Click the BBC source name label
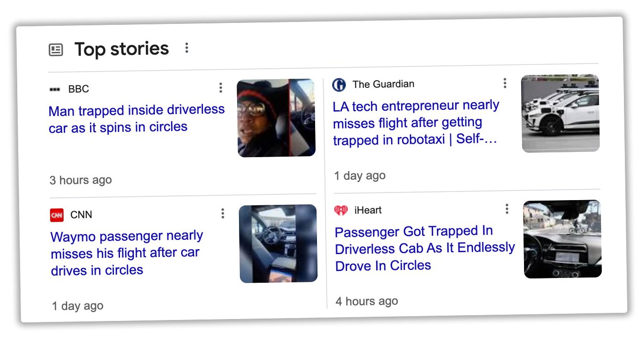Image resolution: width=644 pixels, height=341 pixels. point(78,89)
